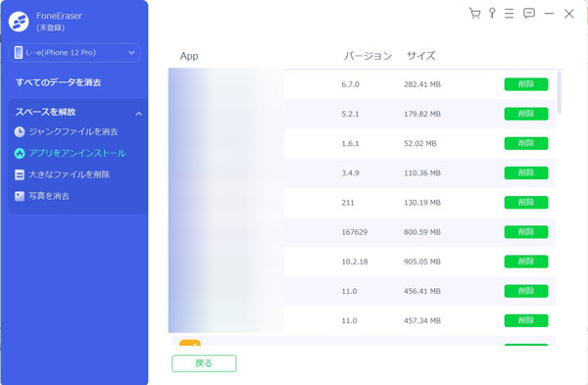588x385 pixels.
Task: Click the size cell 110.36 MB
Action: pyautogui.click(x=422, y=173)
